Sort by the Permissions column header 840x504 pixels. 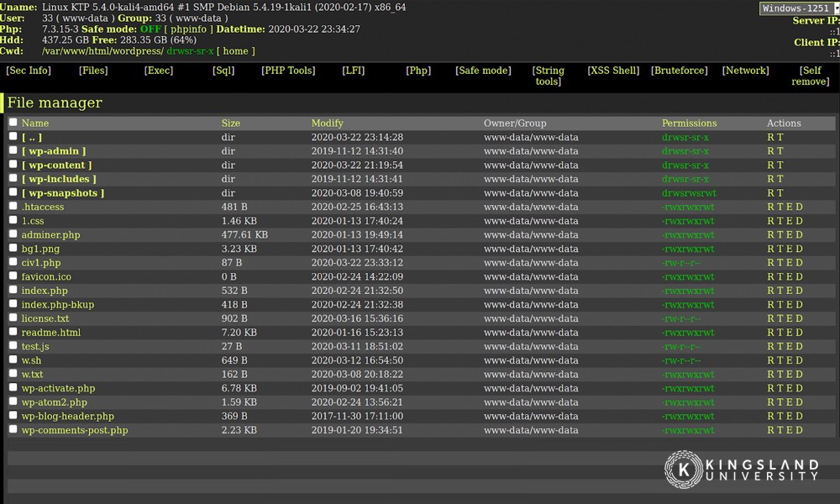coord(689,123)
